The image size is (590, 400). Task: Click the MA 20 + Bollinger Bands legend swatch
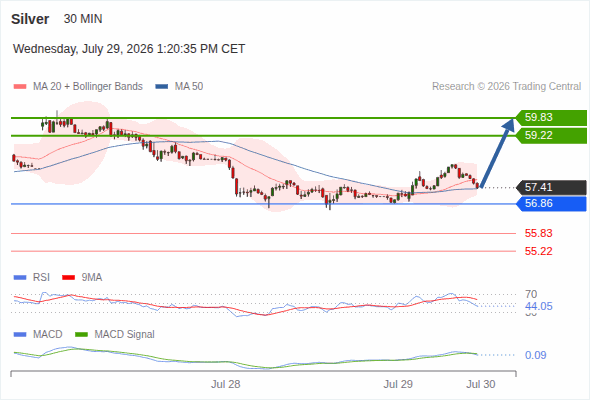(20, 87)
